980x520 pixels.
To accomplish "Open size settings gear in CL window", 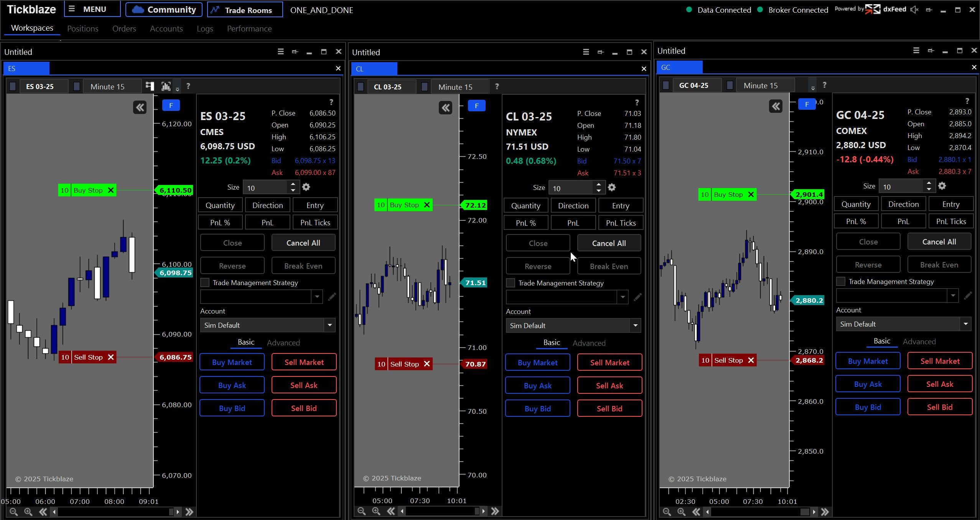I will [x=612, y=188].
